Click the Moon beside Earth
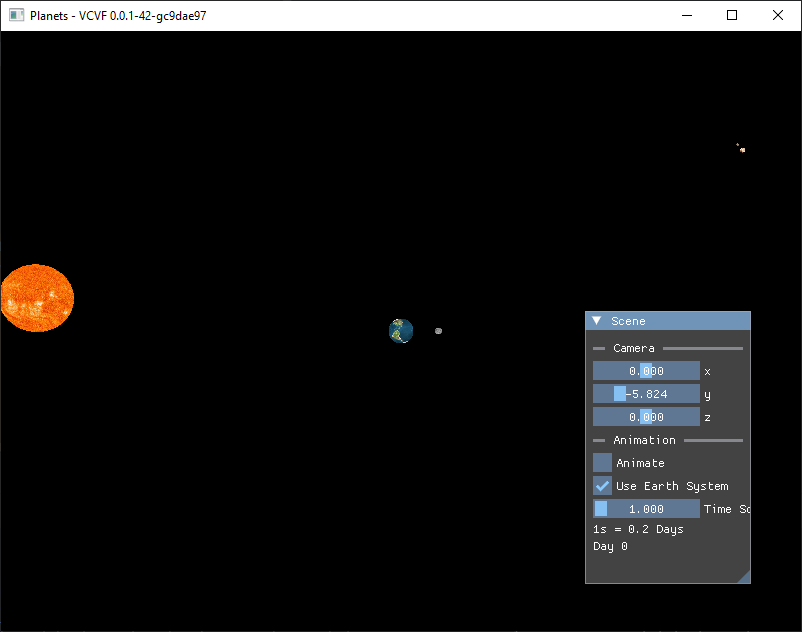 point(438,330)
